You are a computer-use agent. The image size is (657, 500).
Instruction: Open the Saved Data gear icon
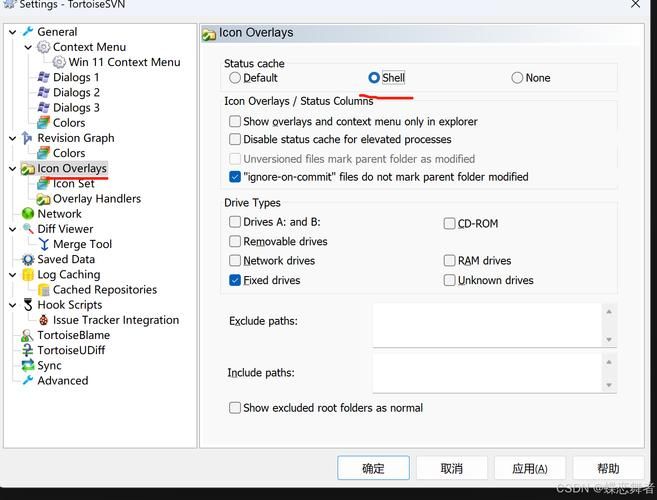pos(28,259)
